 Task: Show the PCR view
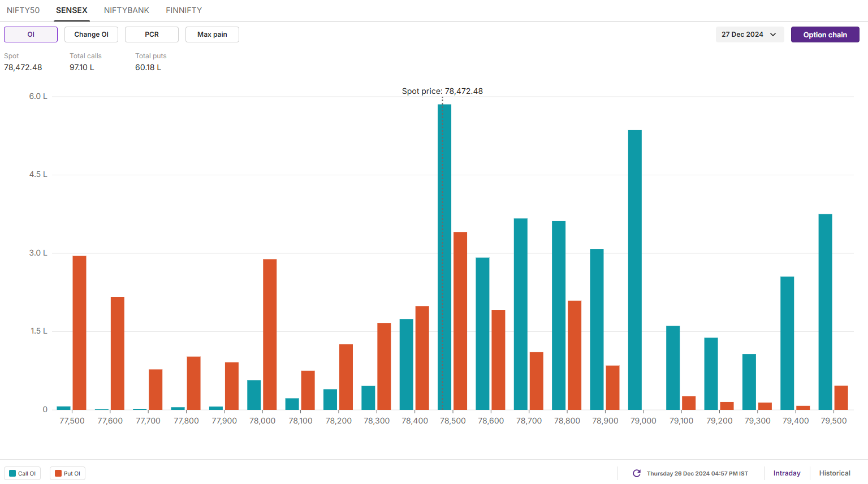pyautogui.click(x=152, y=34)
